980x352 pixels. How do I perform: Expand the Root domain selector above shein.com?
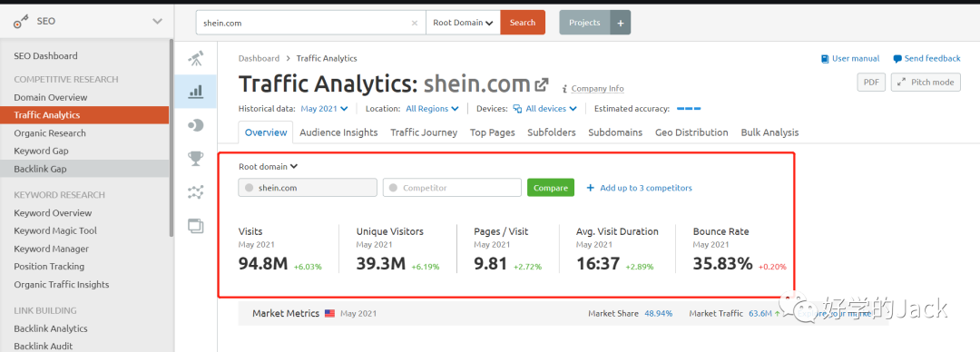(268, 166)
